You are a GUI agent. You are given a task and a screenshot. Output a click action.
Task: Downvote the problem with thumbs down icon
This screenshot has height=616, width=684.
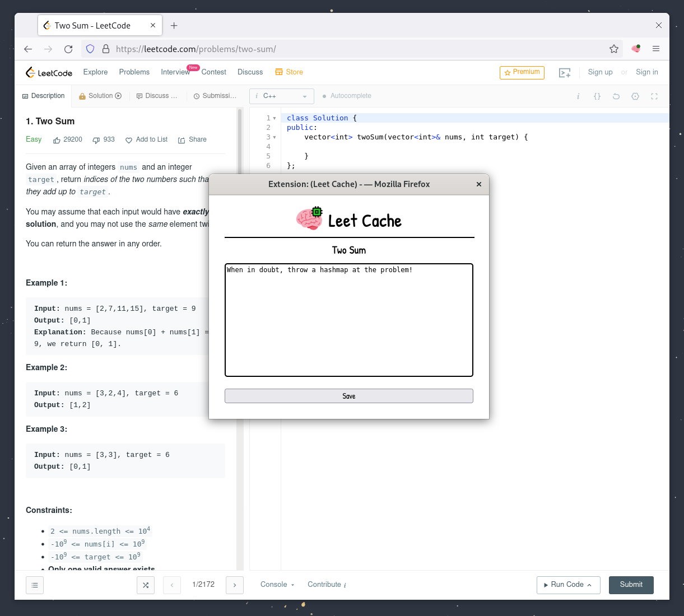(x=96, y=140)
